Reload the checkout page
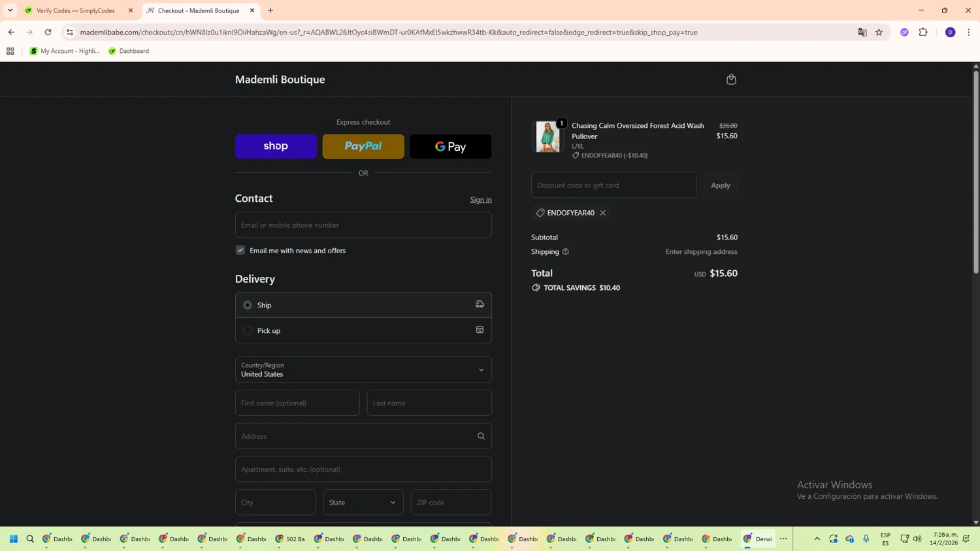The width and height of the screenshot is (980, 551). pos(48,32)
